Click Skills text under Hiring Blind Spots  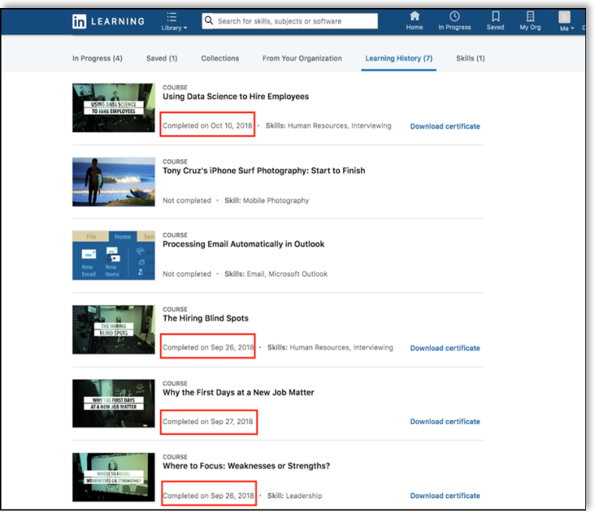click(x=330, y=347)
